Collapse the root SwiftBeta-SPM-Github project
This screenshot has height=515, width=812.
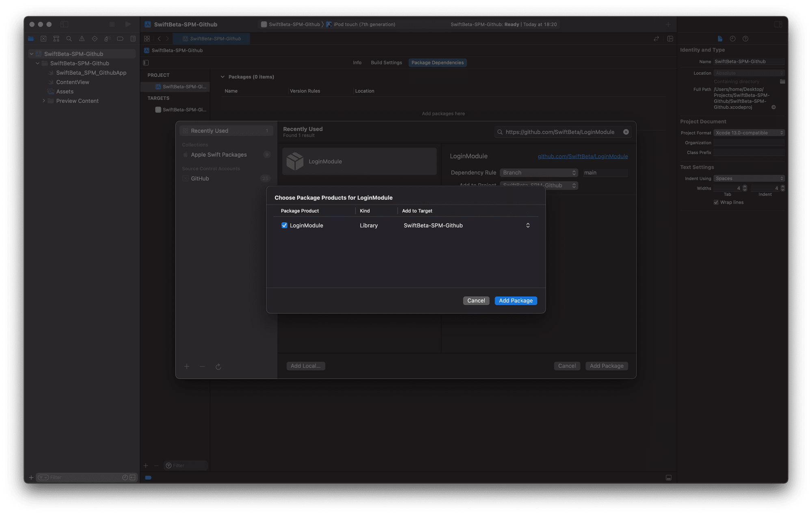coord(32,54)
